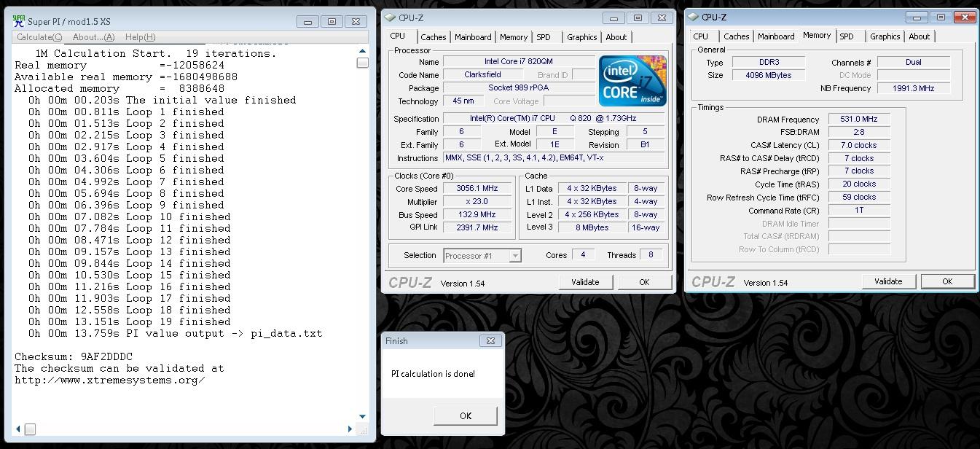This screenshot has height=449, width=980.
Task: Click Super PI vertical scrollbar up arrow
Action: tap(362, 51)
